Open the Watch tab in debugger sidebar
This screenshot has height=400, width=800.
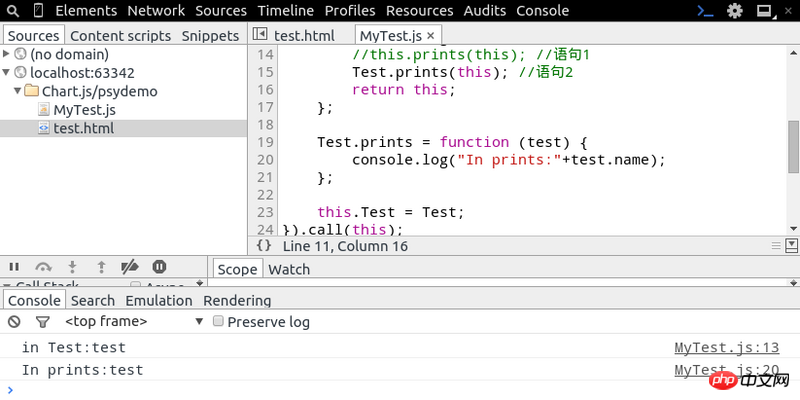click(x=289, y=268)
